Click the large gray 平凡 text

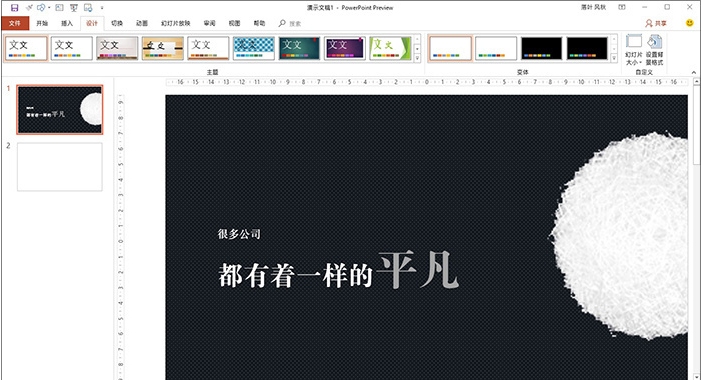(x=417, y=269)
